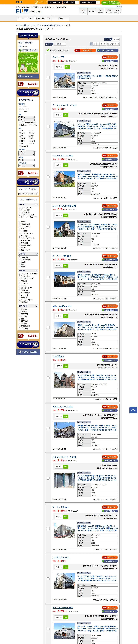
Task: Go to 中古住宅 in the top navigation
Action: click(92, 11)
